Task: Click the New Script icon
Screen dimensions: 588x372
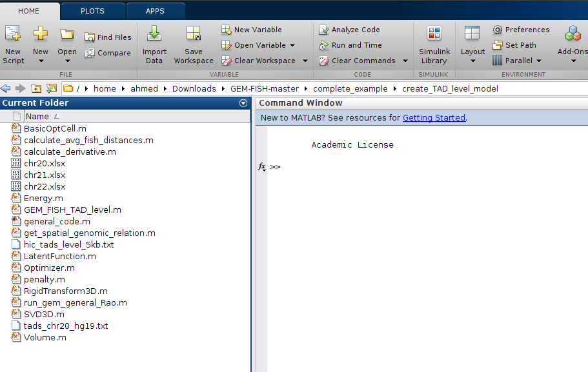Action: point(13,34)
